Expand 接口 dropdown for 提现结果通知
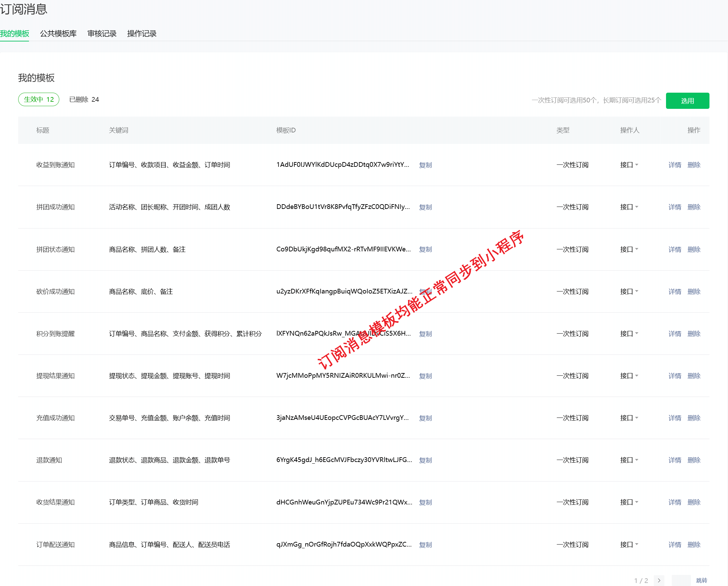Screen dimensions: 728x586 coord(629,376)
